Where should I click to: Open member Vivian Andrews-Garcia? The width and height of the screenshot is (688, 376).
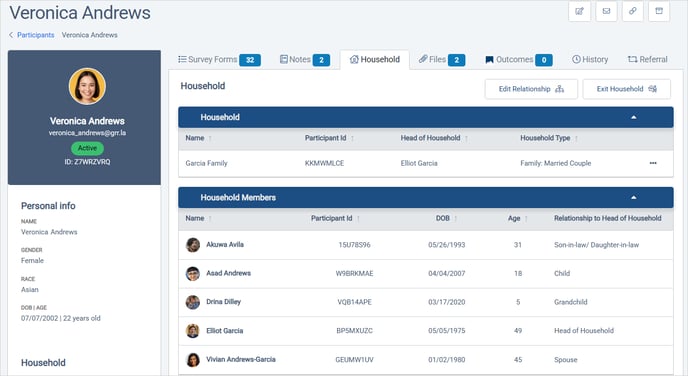coord(241,359)
